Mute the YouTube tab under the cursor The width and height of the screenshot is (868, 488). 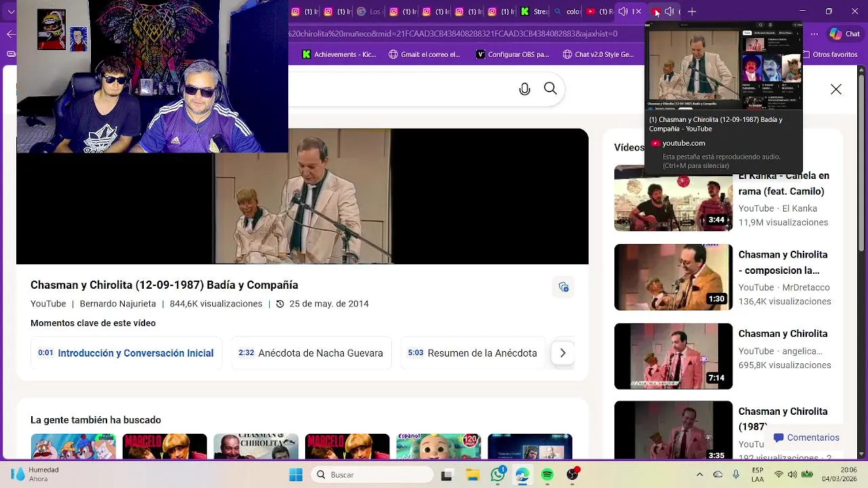669,12
